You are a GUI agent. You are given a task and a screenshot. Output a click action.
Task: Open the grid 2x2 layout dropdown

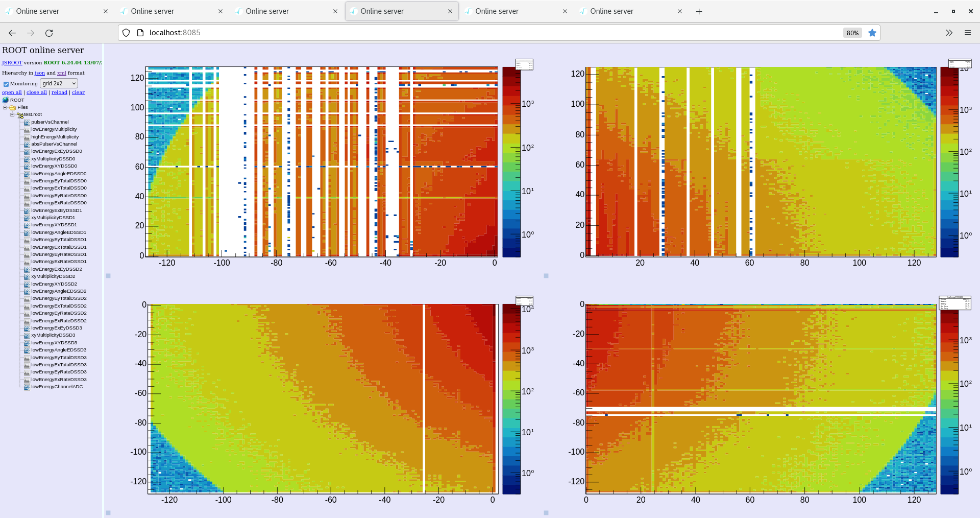(59, 83)
